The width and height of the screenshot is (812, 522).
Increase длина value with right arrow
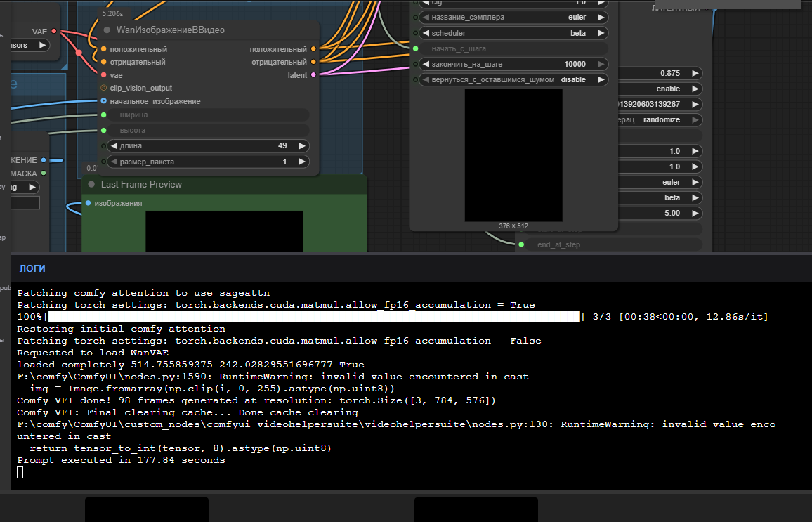click(302, 146)
